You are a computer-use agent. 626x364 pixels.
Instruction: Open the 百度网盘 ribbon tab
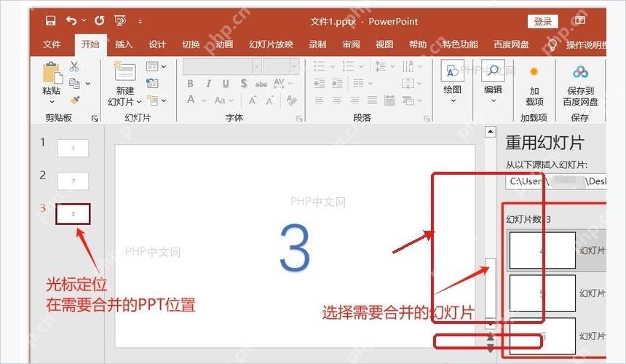[x=511, y=44]
